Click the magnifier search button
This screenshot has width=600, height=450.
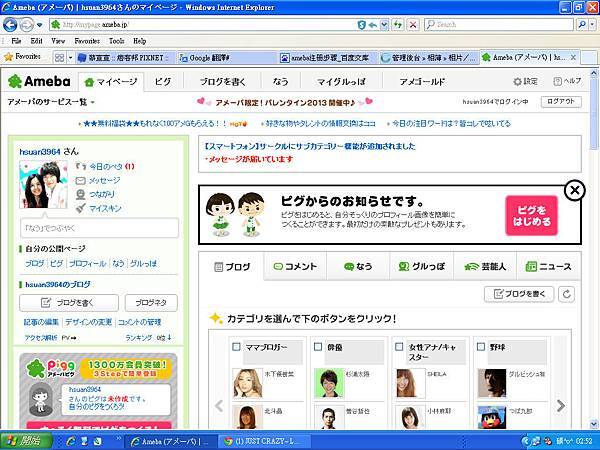pos(582,24)
